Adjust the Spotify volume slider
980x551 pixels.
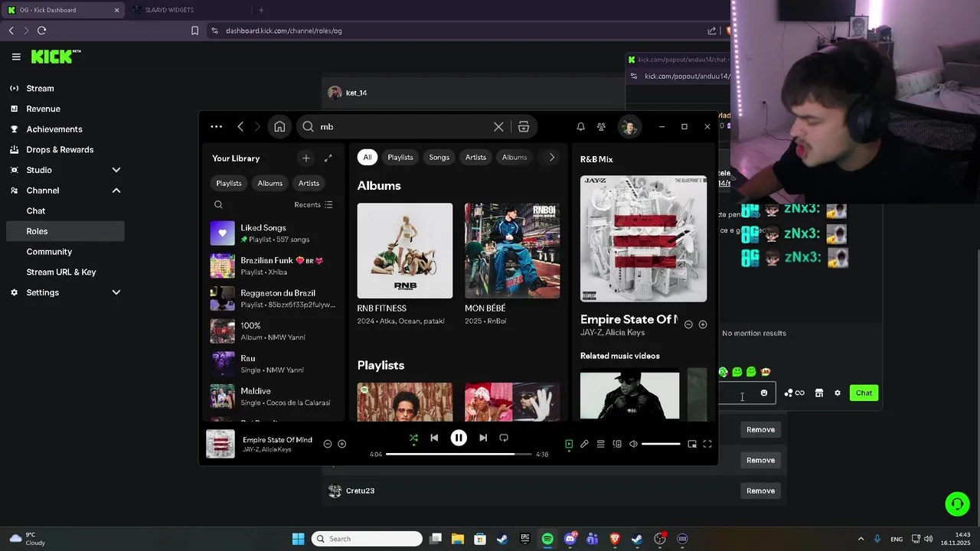click(x=661, y=445)
